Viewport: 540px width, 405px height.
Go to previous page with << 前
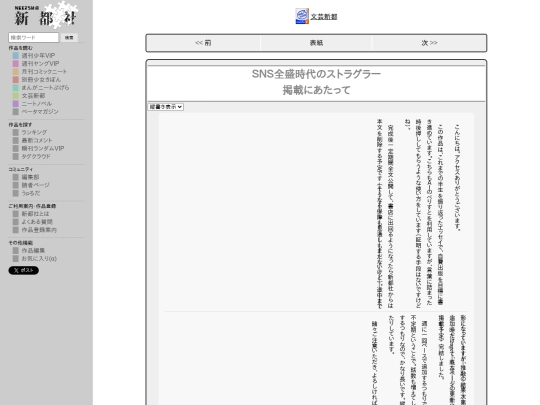coord(203,43)
